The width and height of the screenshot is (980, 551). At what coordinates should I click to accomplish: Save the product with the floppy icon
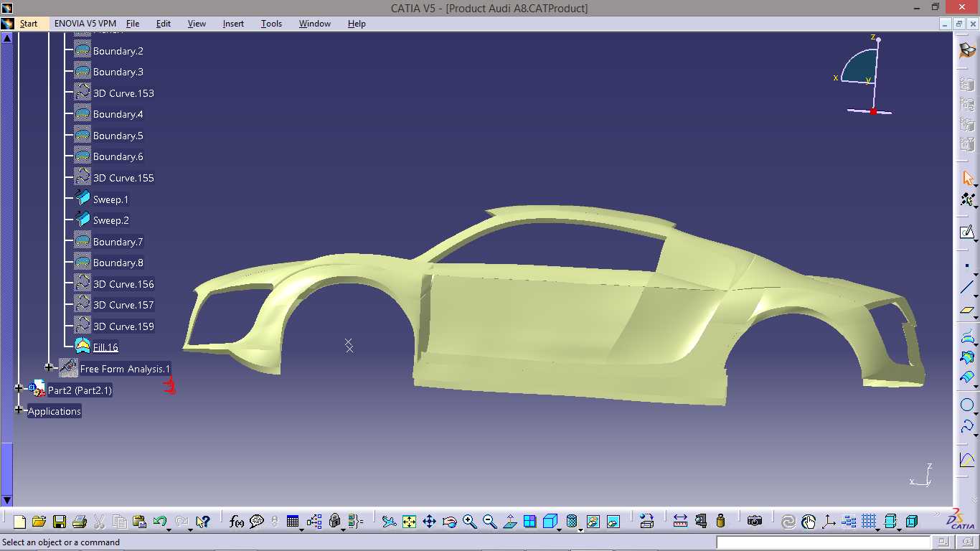tap(60, 522)
